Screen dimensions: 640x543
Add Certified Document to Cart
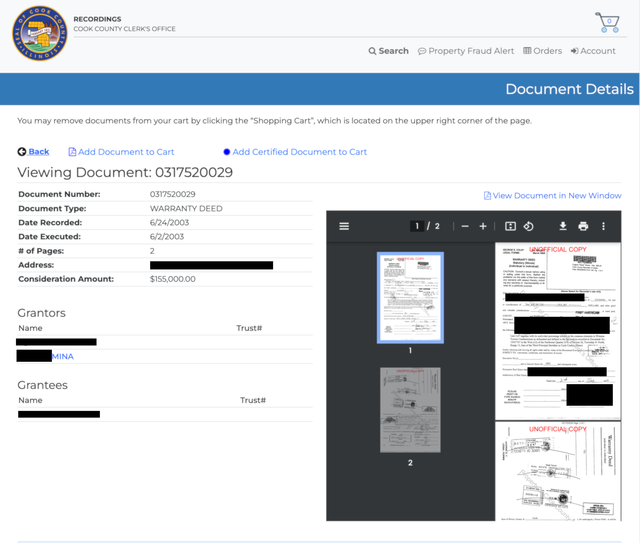click(x=295, y=152)
